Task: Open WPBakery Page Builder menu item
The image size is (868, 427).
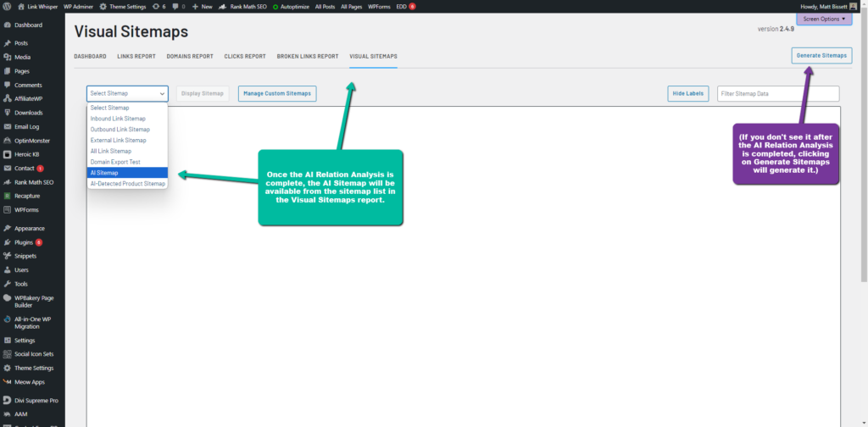Action: click(33, 302)
